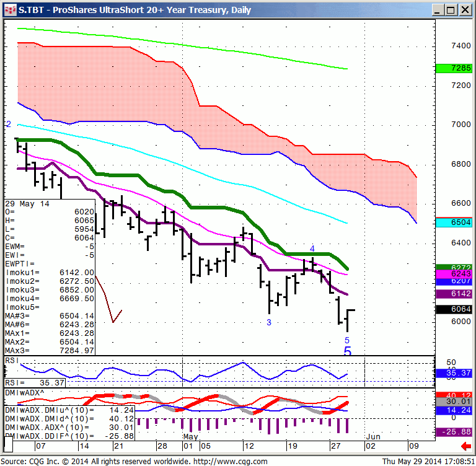This screenshot has height=466, width=476.
Task: Click the Thu May 29 2014 17:08:51 timestamp
Action: 429,462
